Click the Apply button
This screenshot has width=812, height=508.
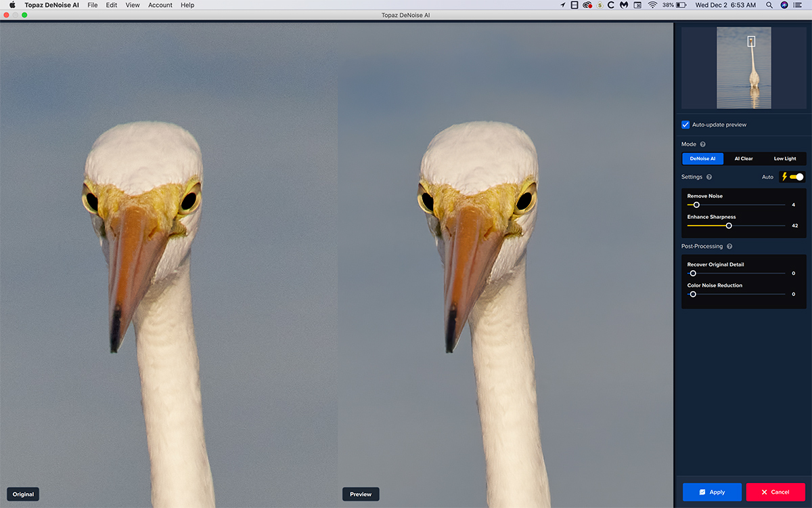(712, 492)
